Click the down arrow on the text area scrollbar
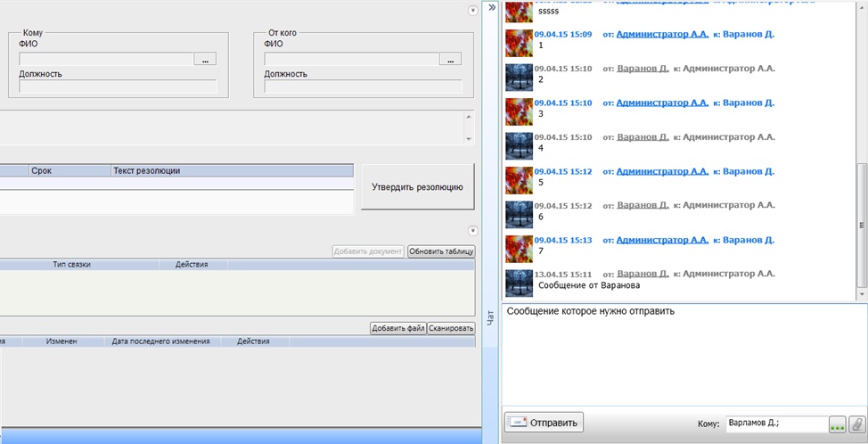The height and width of the screenshot is (444, 868). 469,139
